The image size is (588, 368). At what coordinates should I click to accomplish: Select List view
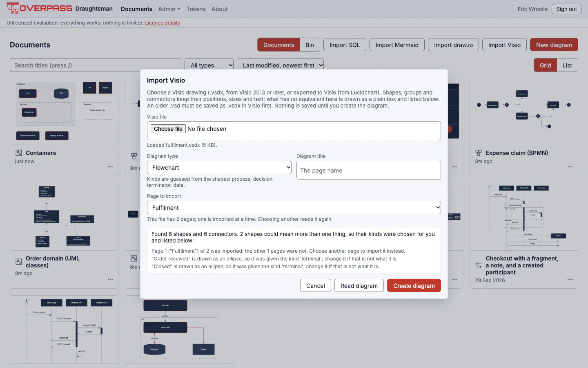567,65
